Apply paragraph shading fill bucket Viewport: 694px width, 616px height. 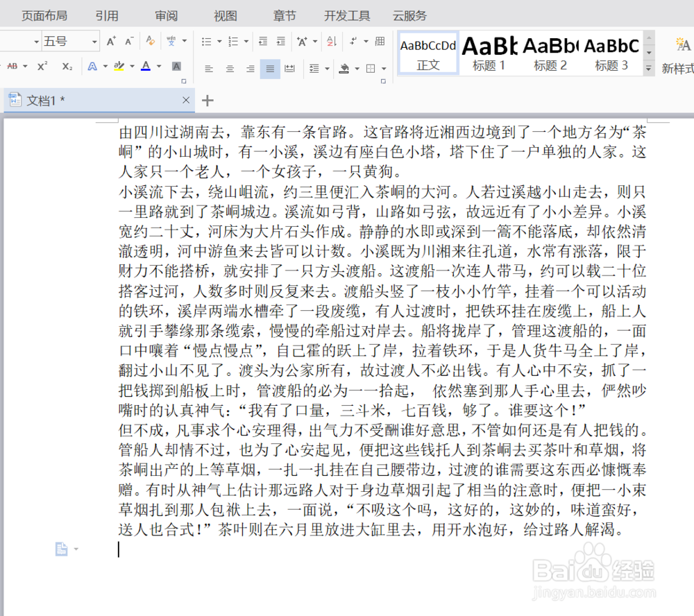(344, 69)
